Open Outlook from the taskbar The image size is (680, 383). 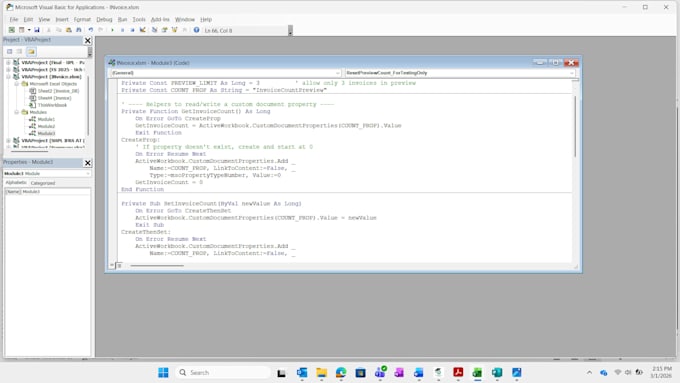302,373
